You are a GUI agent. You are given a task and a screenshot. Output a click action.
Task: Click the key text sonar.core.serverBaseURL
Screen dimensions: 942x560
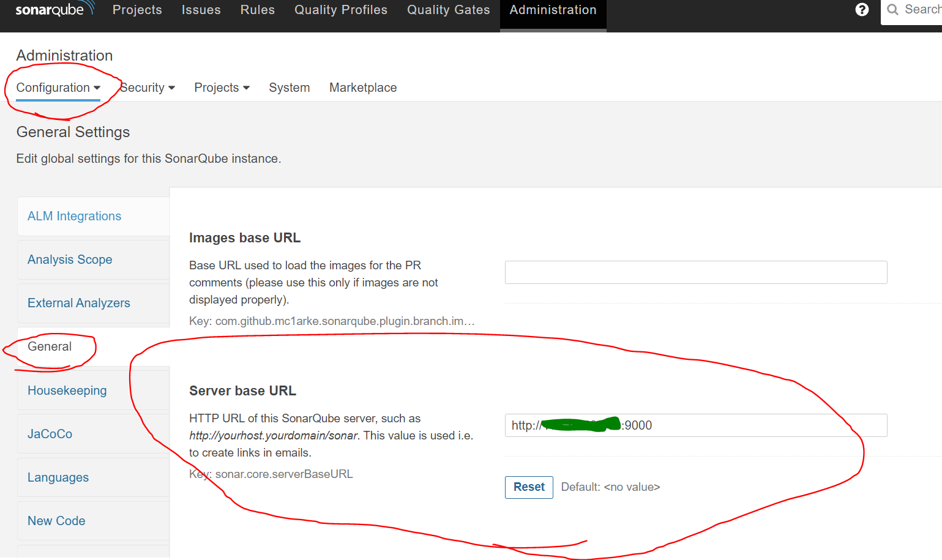tap(284, 474)
